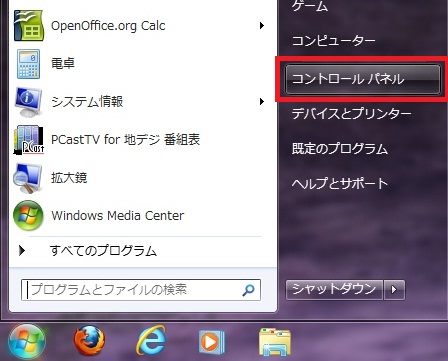448x361 pixels.
Task: Open the shutdown options arrow
Action: pyautogui.click(x=395, y=289)
